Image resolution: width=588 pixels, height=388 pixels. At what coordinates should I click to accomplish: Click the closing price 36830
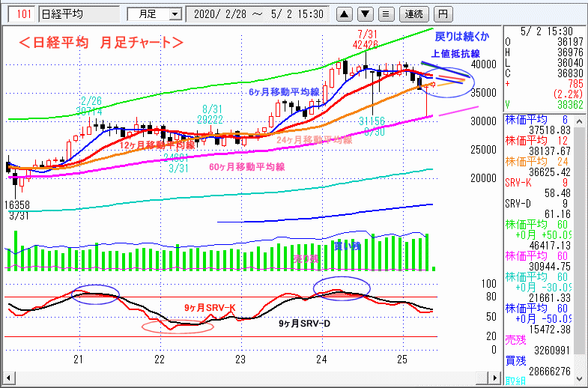tap(570, 73)
